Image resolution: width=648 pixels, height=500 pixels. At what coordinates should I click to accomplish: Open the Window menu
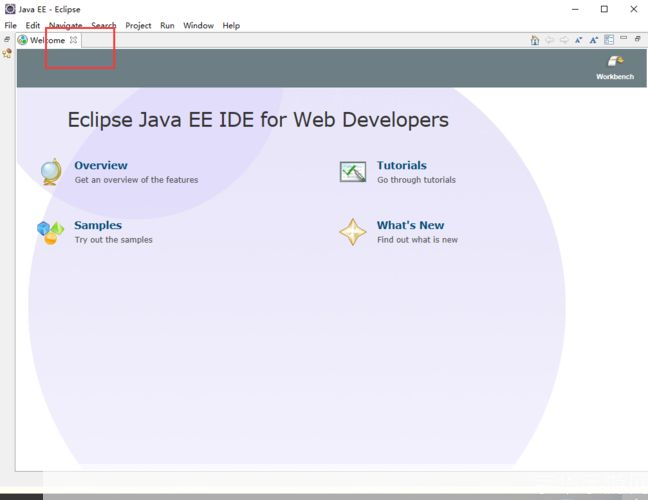[x=198, y=26]
